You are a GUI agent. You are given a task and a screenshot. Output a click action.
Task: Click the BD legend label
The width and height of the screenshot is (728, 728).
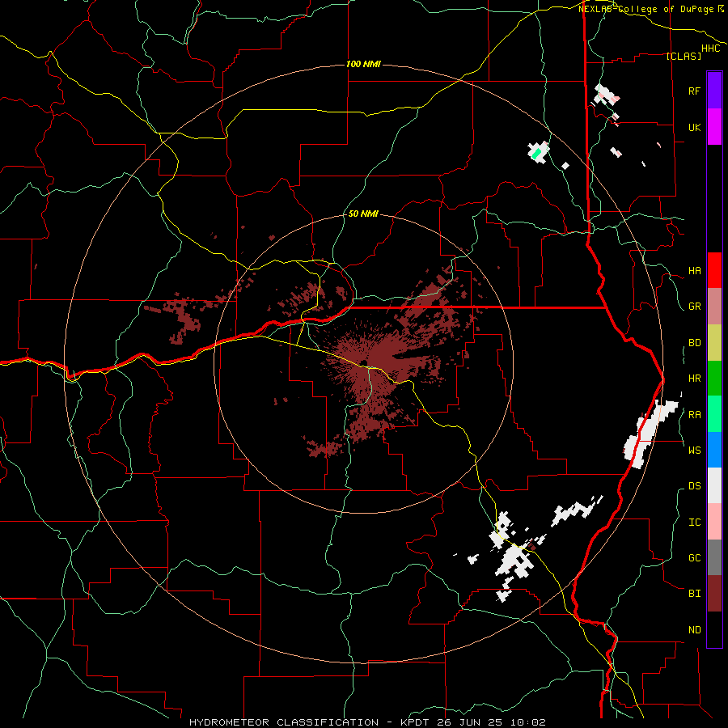click(694, 343)
